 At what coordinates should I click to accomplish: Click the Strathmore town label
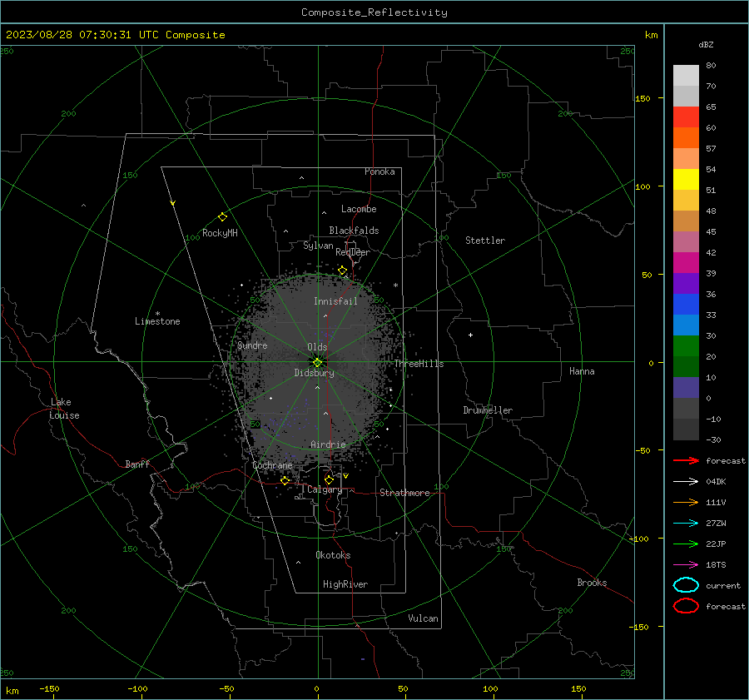404,493
